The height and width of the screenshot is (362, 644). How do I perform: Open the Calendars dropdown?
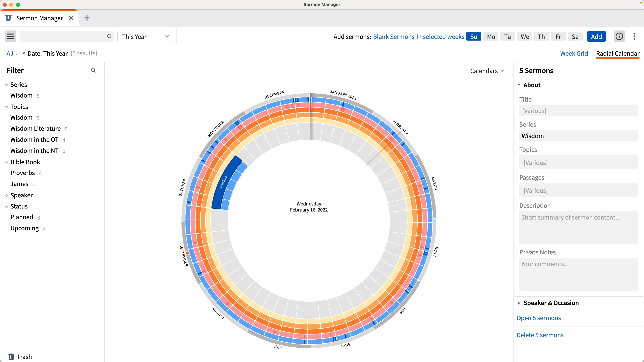tap(487, 71)
